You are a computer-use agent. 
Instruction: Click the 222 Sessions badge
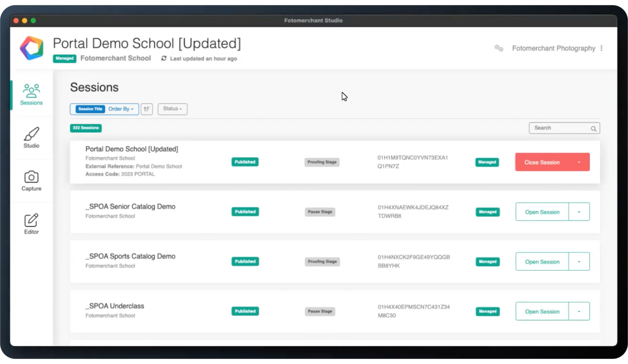(86, 128)
